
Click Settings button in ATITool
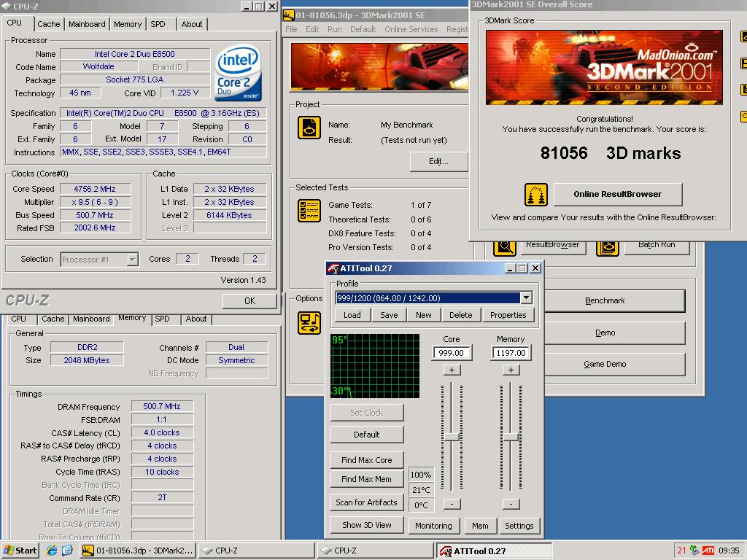click(x=519, y=526)
